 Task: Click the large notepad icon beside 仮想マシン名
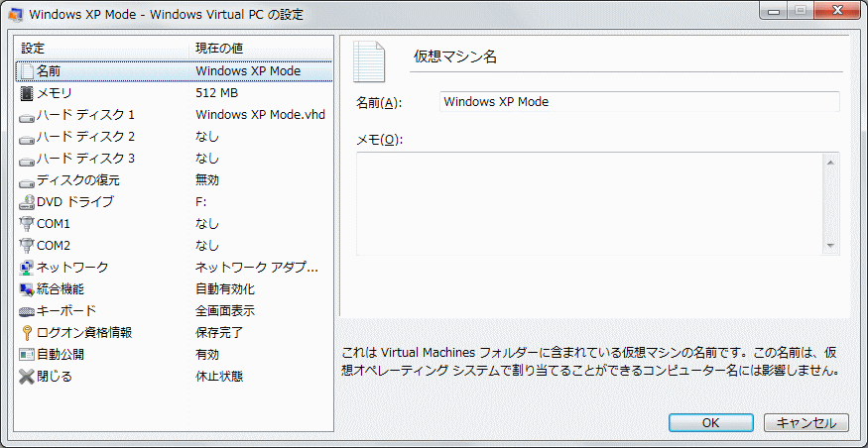[369, 60]
